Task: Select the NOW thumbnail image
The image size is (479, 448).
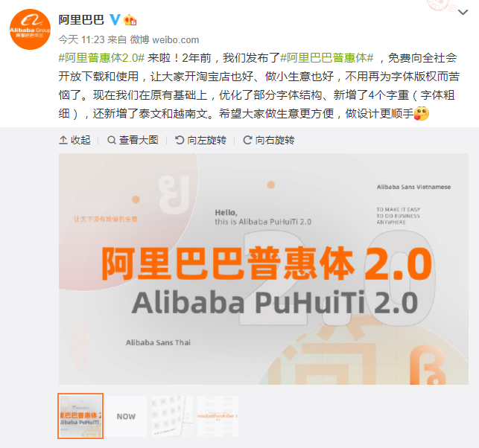Action: coord(126,416)
